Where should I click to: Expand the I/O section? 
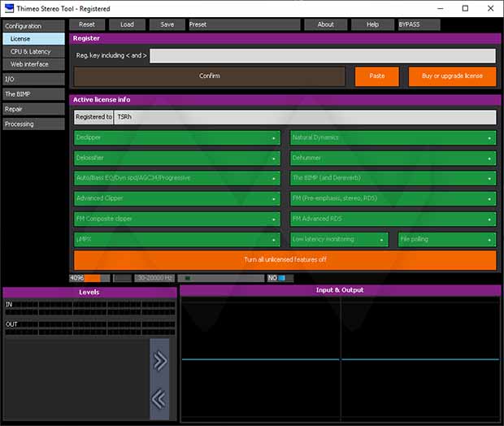point(34,79)
